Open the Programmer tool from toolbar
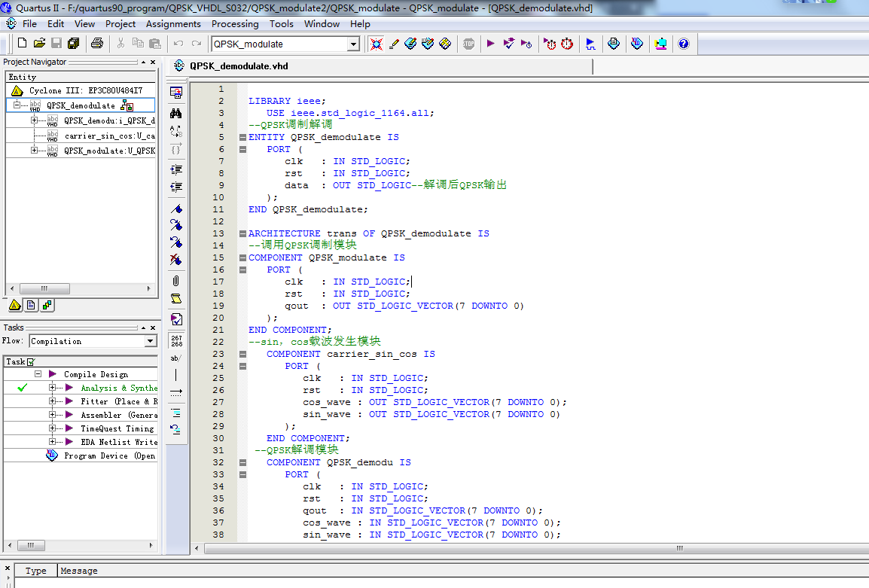 (x=637, y=44)
